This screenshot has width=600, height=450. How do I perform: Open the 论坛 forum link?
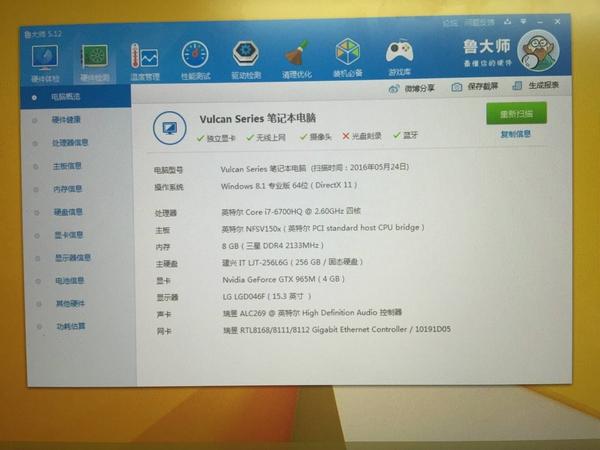[x=450, y=23]
